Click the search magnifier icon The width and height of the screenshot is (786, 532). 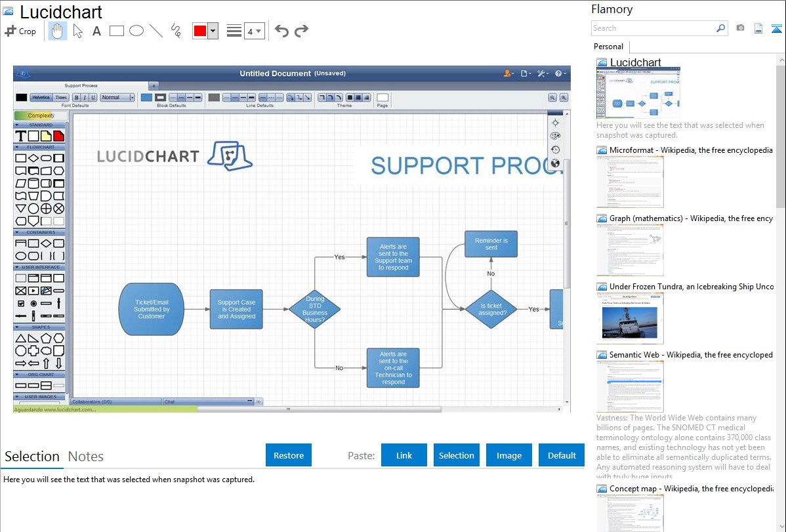pos(720,28)
